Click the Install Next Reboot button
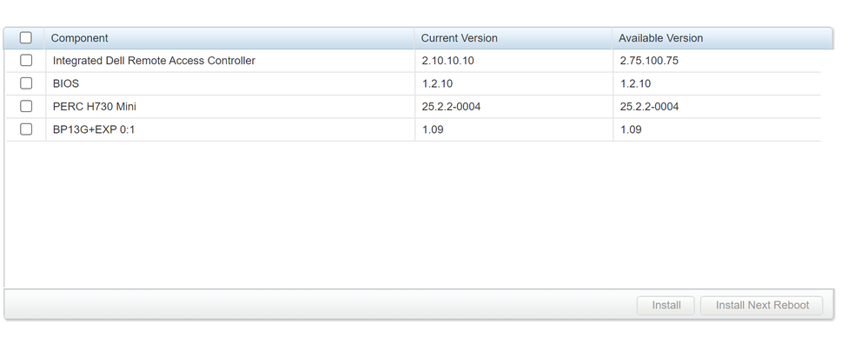Viewport: 868px width, 350px height. (762, 305)
